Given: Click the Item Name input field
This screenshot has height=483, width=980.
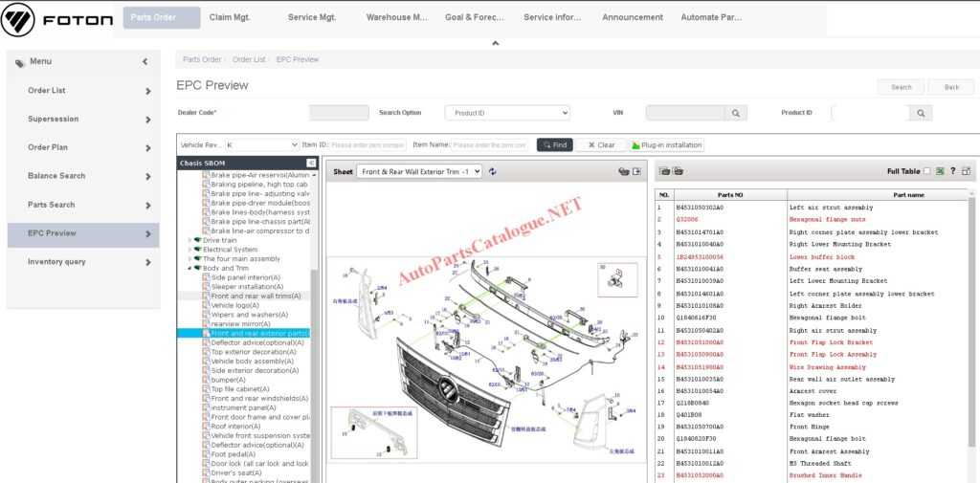Looking at the screenshot, I should coord(489,145).
